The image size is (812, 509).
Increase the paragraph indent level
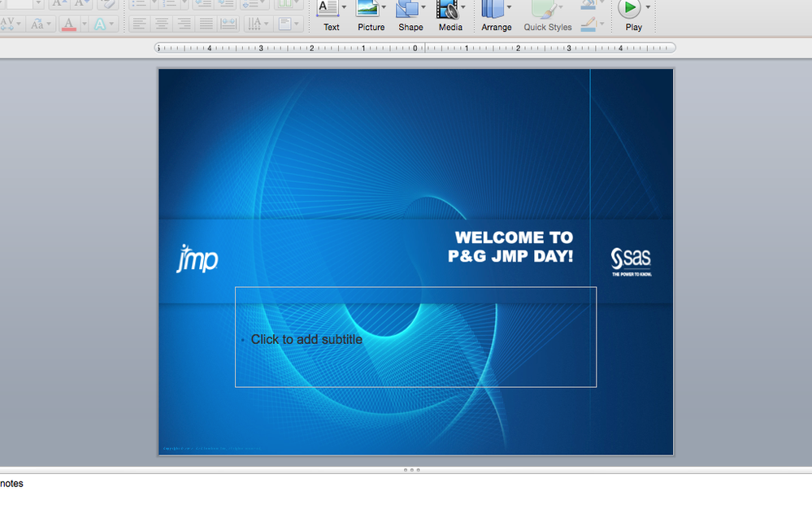pos(226,4)
